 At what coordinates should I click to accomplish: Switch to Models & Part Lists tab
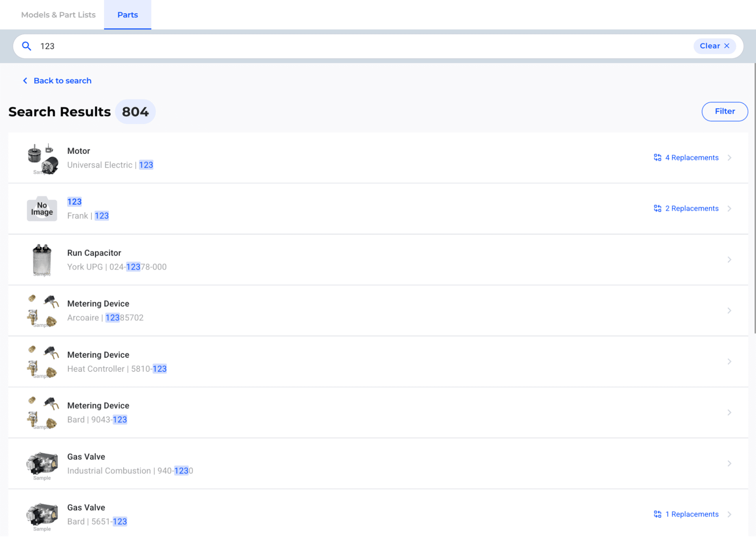(x=58, y=15)
